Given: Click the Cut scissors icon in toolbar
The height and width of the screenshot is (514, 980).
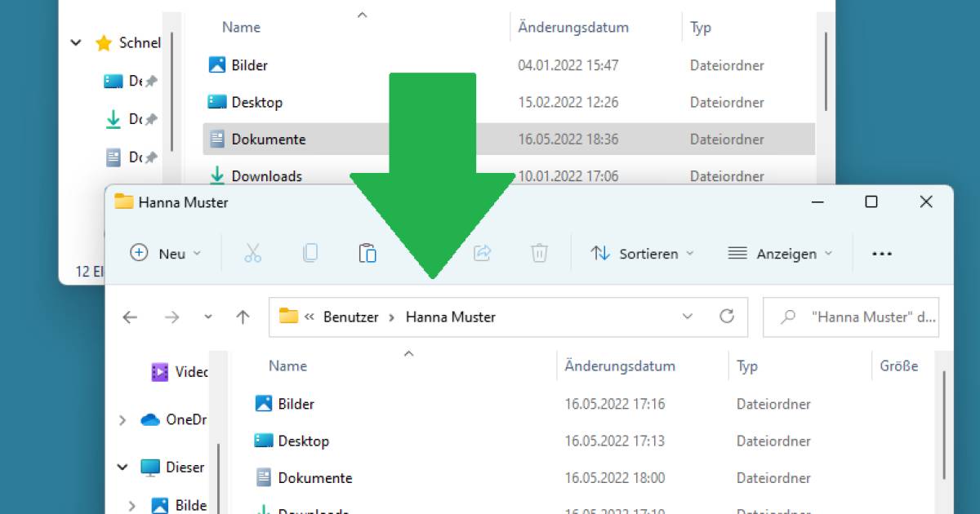Looking at the screenshot, I should (252, 254).
